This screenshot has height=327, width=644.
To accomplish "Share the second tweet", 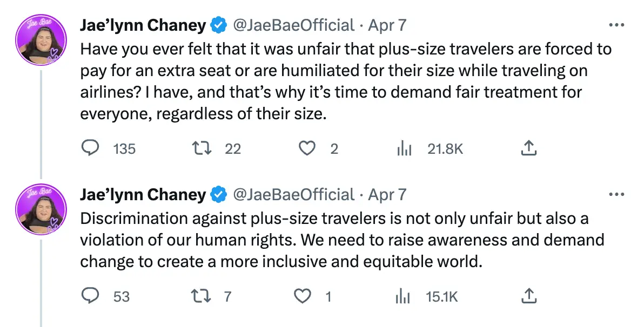I will pyautogui.click(x=528, y=296).
